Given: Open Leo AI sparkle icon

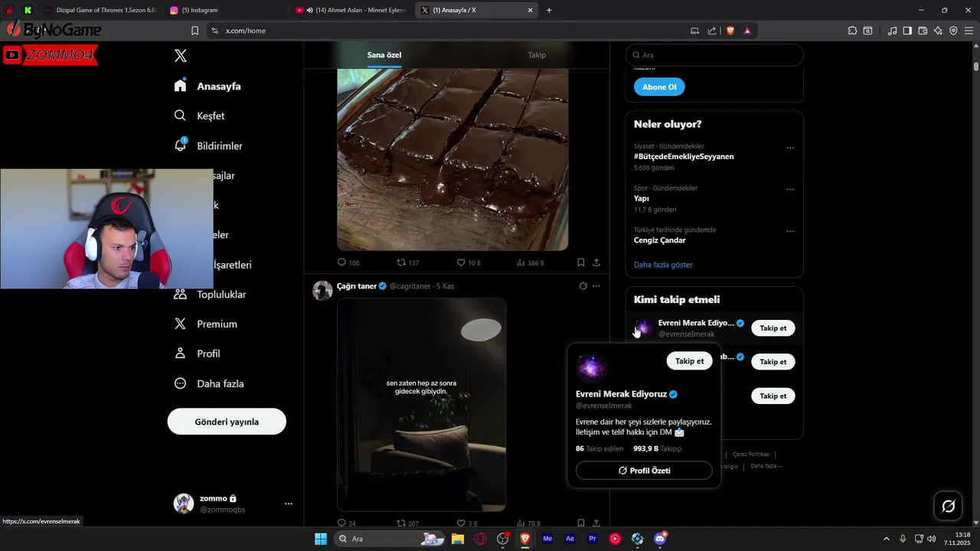Looking at the screenshot, I should pyautogui.click(x=938, y=31).
